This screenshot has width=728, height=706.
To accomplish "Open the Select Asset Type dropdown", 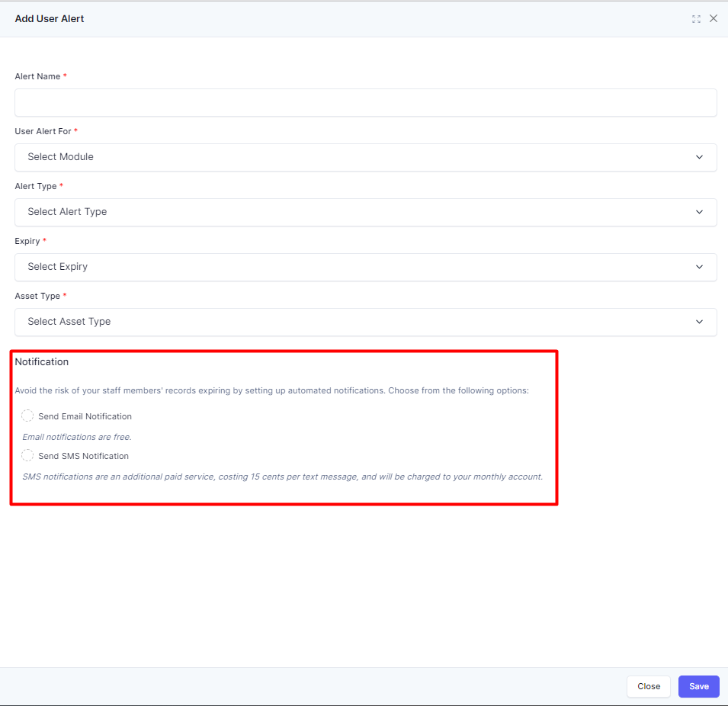I will [x=366, y=322].
